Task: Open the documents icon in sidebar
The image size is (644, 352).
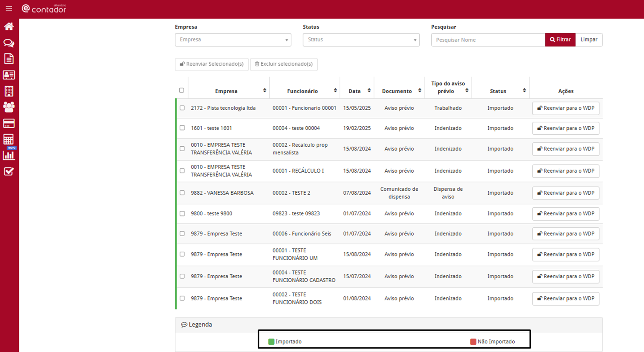Action: (x=9, y=59)
